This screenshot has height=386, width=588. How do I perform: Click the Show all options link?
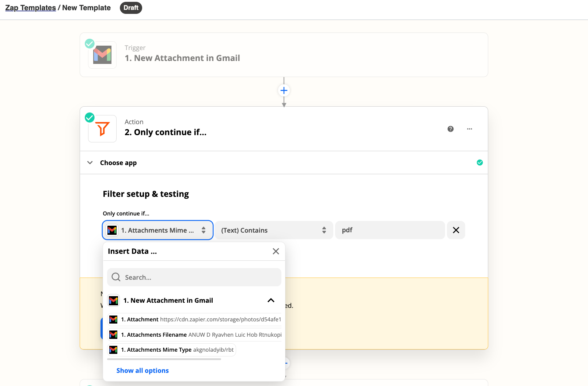click(143, 371)
